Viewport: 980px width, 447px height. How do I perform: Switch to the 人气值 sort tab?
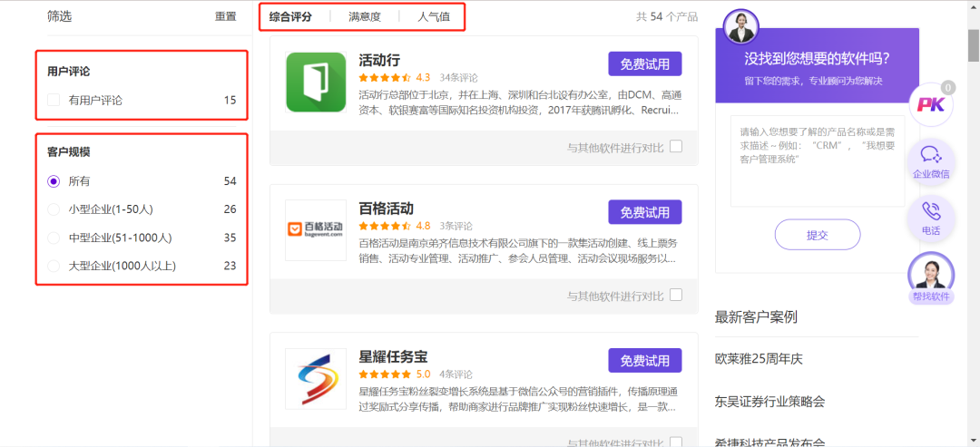pyautogui.click(x=434, y=17)
